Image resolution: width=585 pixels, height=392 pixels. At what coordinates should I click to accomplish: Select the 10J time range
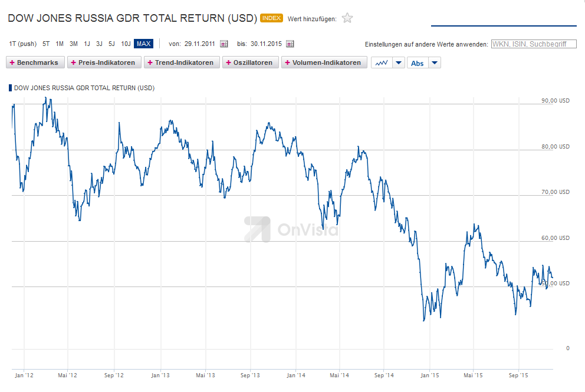point(126,44)
